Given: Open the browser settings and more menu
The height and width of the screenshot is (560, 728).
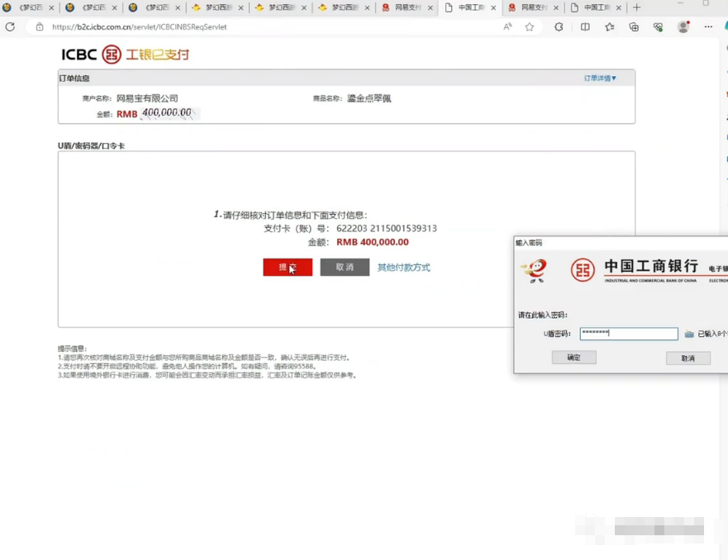Looking at the screenshot, I should coord(708,26).
